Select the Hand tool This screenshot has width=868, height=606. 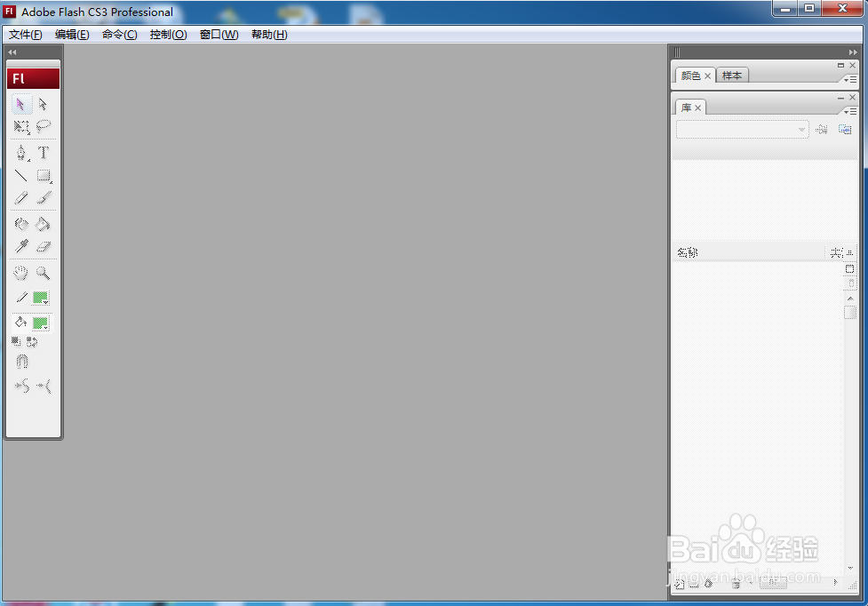[x=21, y=272]
